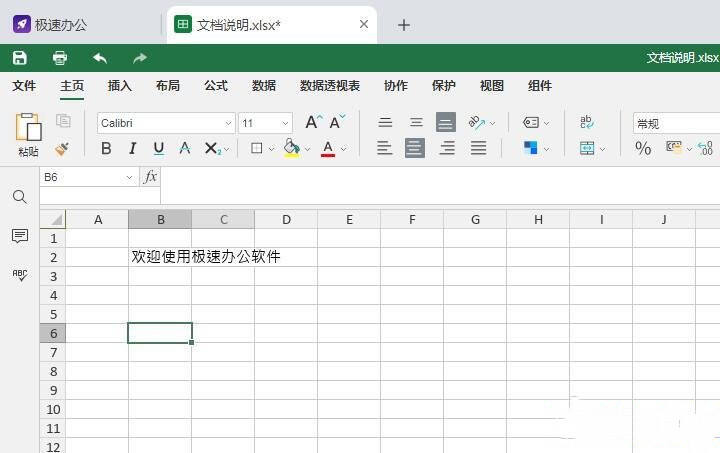Screen dimensions: 720x453
Task: Toggle bold formatting
Action: point(106,148)
